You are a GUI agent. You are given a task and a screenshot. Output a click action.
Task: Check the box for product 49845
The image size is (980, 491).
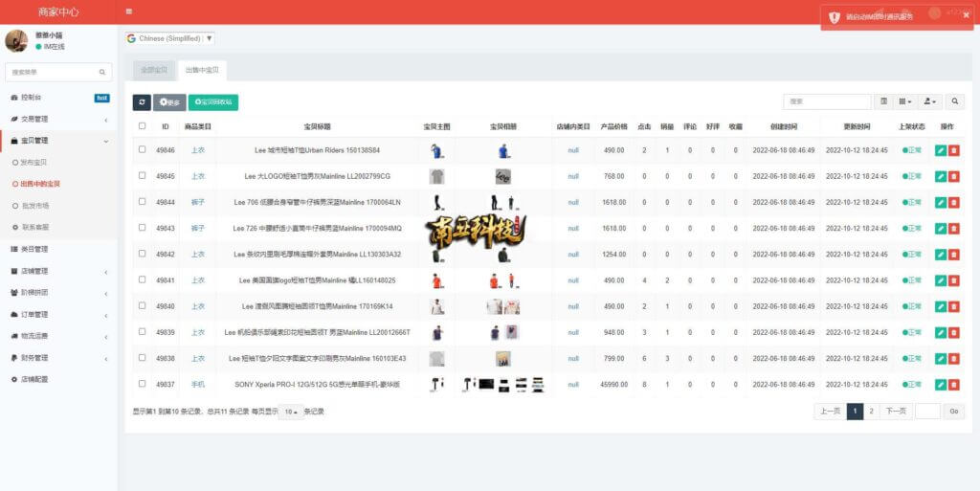click(142, 175)
